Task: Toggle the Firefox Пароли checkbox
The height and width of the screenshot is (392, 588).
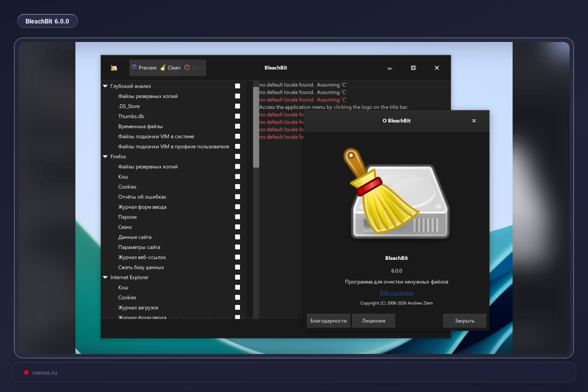Action: click(x=238, y=217)
